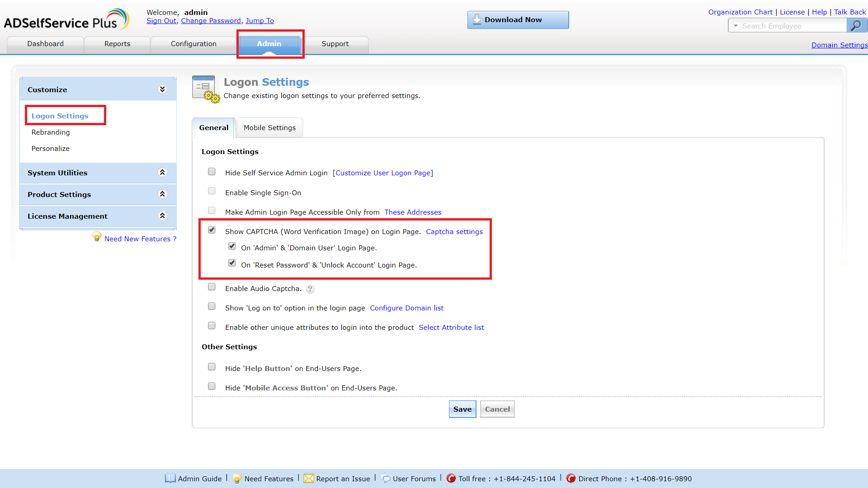Select Rebranding in the sidebar

coord(51,132)
